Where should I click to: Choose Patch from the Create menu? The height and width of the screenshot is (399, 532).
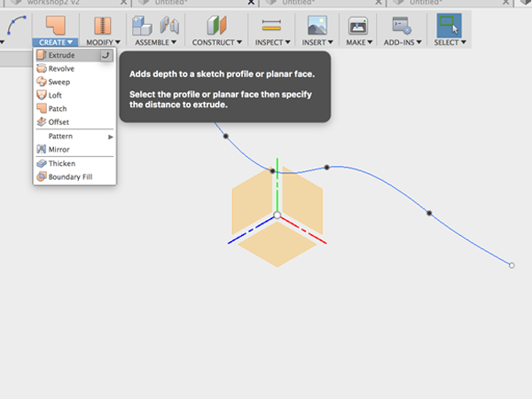pyautogui.click(x=74, y=108)
